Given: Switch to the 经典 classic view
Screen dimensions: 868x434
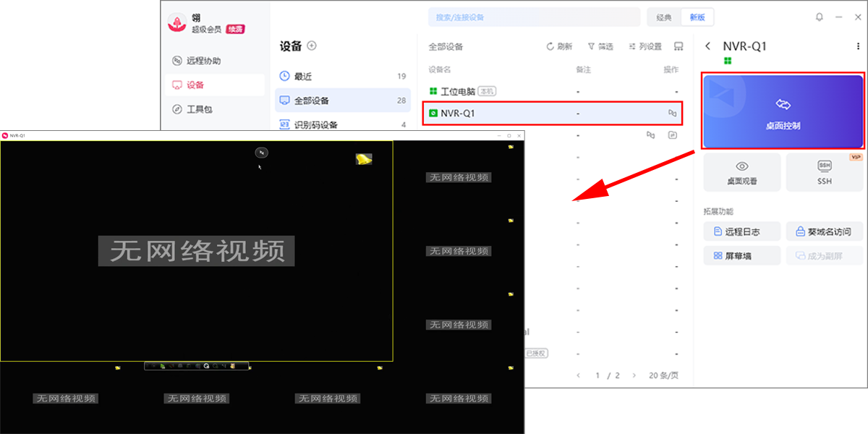Looking at the screenshot, I should click(663, 17).
